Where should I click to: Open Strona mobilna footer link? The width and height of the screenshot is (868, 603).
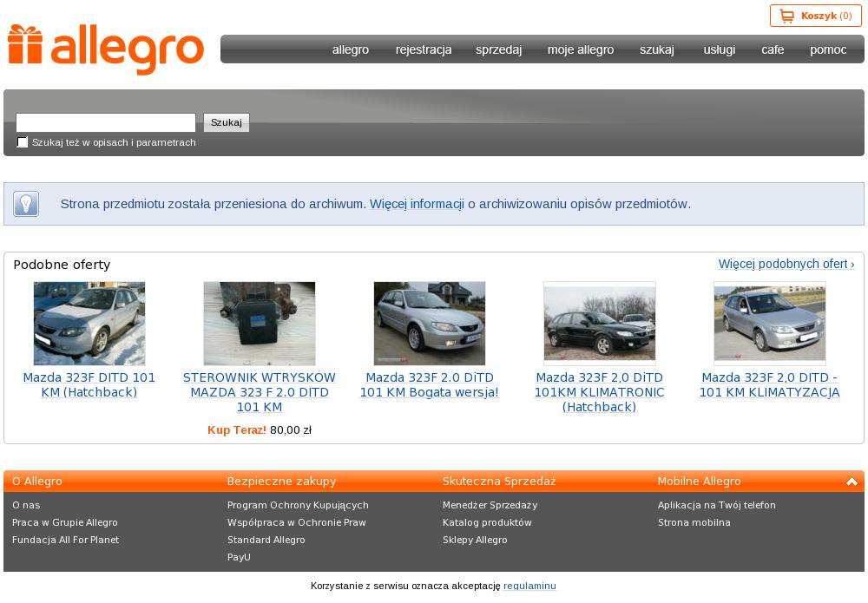tap(694, 522)
